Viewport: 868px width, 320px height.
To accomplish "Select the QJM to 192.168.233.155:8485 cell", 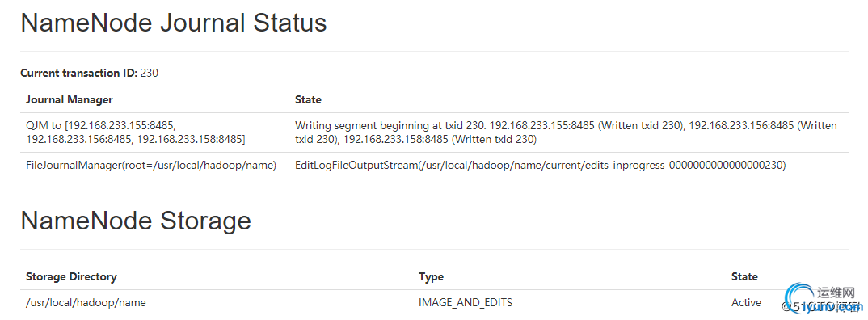I will (136, 133).
